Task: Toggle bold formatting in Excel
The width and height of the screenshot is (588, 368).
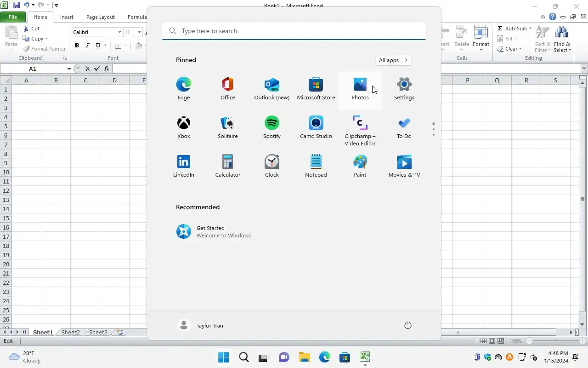Action: pyautogui.click(x=77, y=46)
